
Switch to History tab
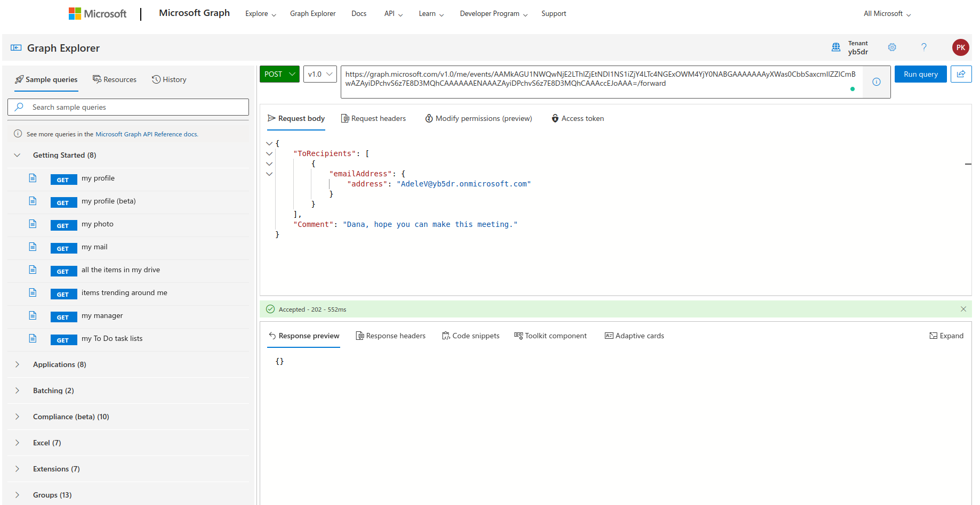coord(169,79)
